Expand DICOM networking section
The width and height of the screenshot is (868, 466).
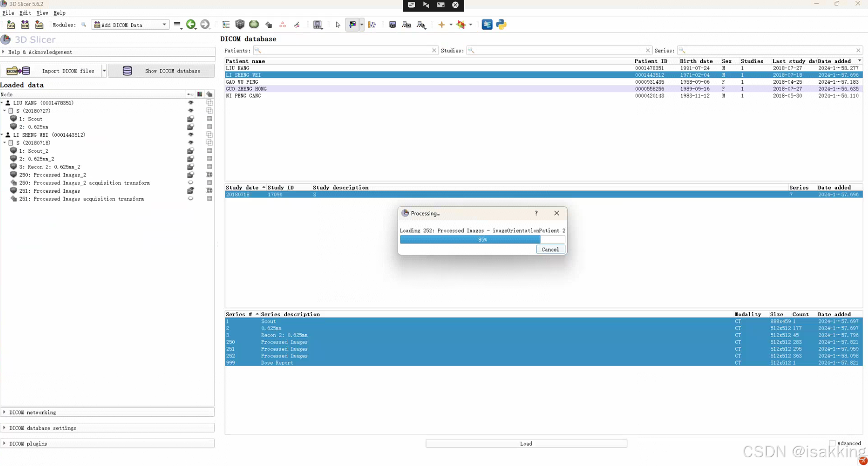(107, 412)
